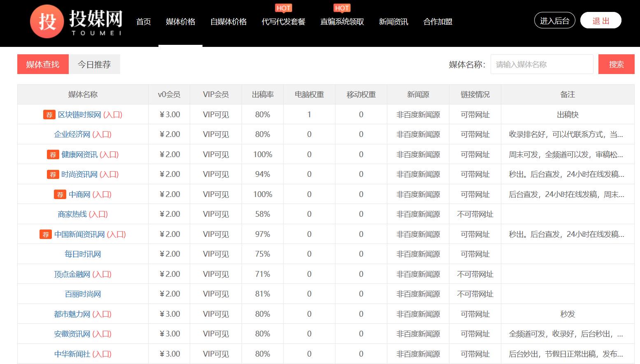The height and width of the screenshot is (364, 640).
Task: Click the 退出 logout button
Action: [601, 21]
